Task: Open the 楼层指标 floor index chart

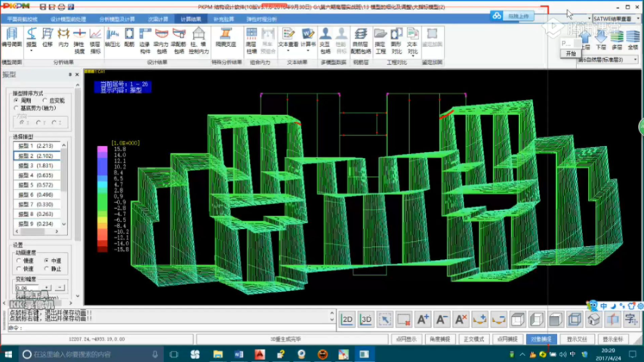Action: [95, 41]
